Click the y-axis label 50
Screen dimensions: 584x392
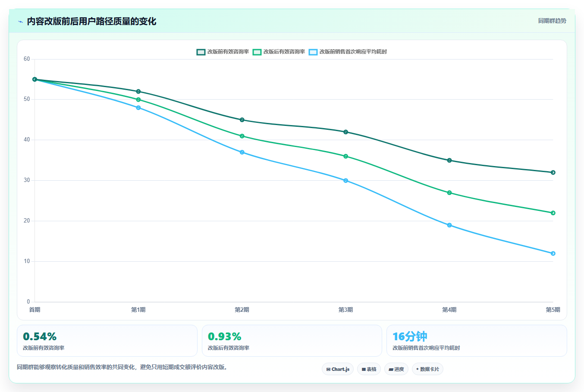tap(27, 99)
